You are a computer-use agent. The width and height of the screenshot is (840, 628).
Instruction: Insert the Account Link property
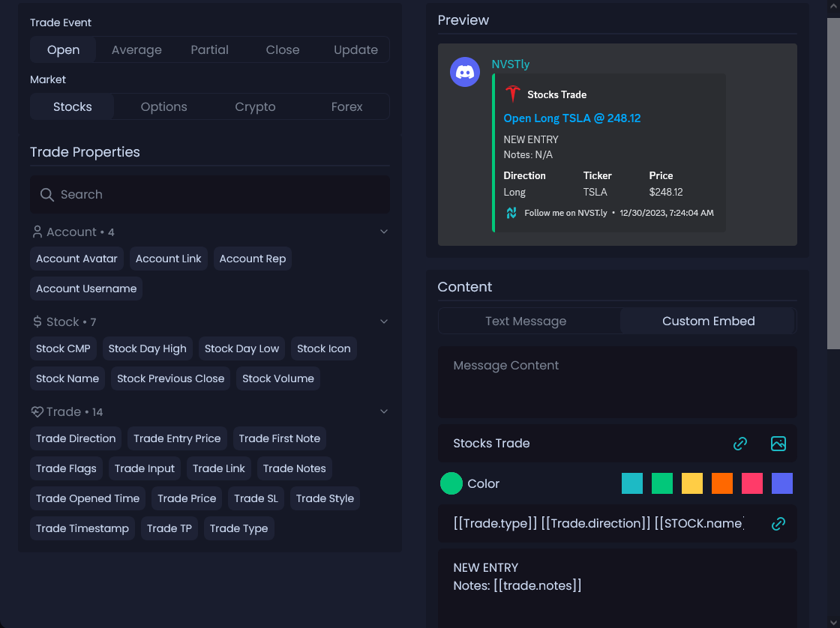pos(168,259)
